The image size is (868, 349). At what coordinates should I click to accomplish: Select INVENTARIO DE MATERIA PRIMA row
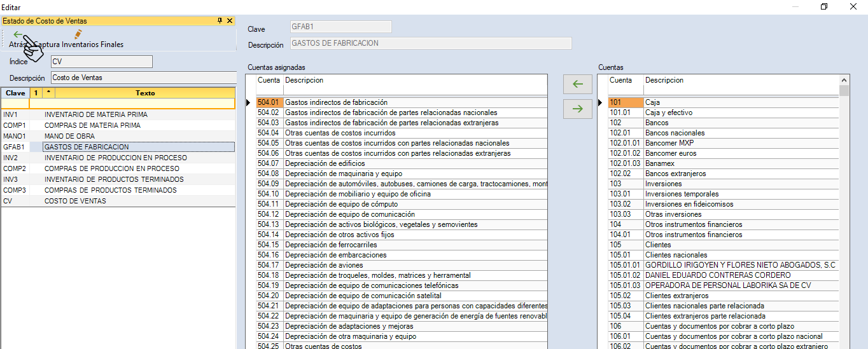pos(95,114)
